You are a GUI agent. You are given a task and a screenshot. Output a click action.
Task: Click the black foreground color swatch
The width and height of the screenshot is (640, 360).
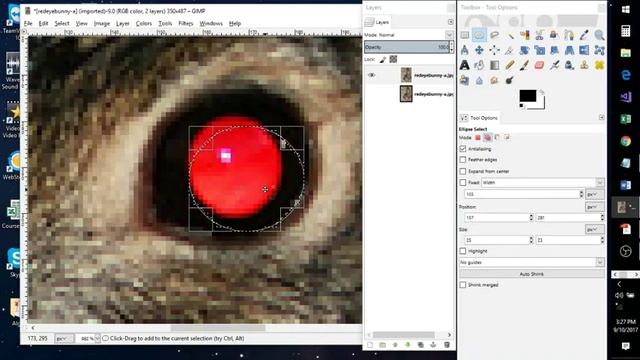(527, 96)
